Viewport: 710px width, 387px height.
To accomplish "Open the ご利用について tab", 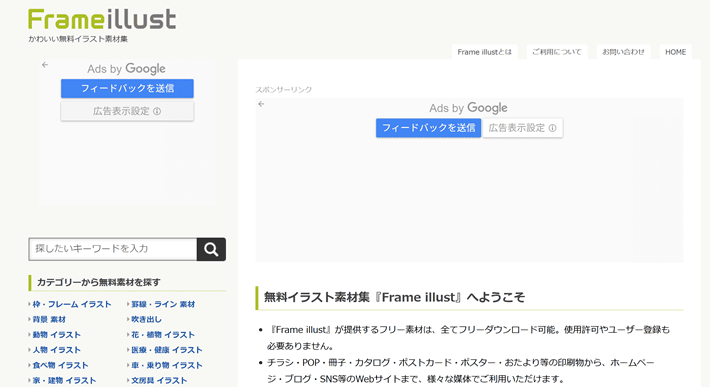I will (557, 52).
